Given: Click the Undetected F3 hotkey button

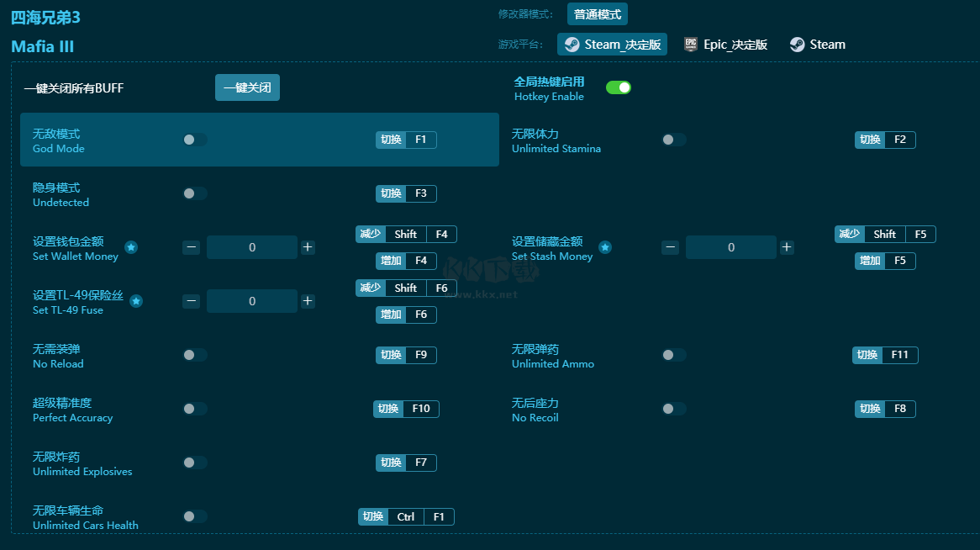Looking at the screenshot, I should click(x=406, y=193).
